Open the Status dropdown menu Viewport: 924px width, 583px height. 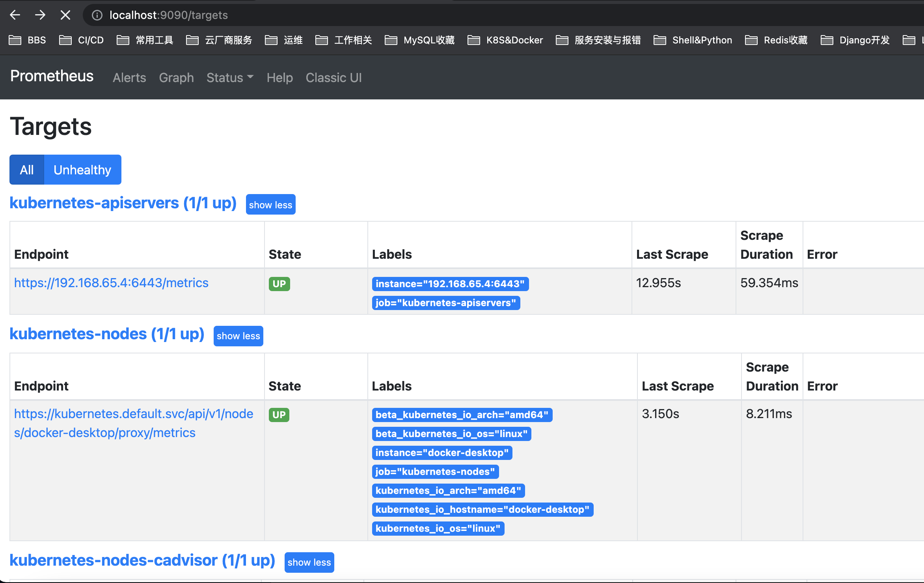point(230,78)
